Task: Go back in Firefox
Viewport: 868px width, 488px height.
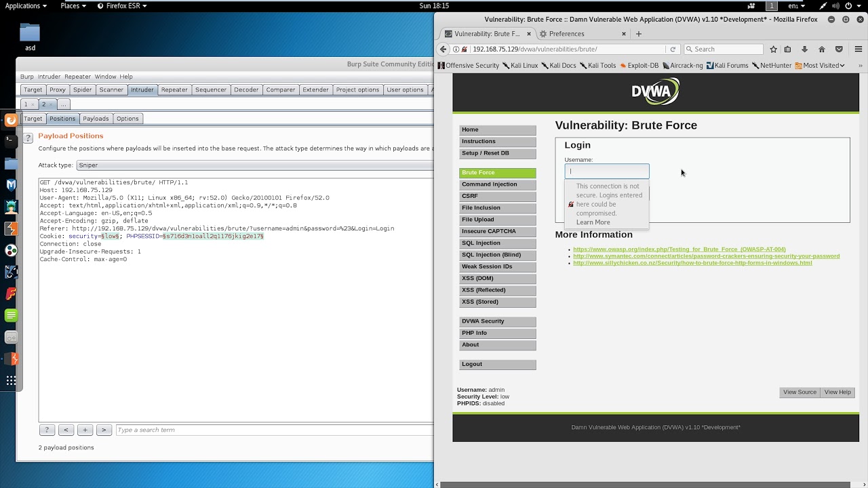Action: point(443,49)
